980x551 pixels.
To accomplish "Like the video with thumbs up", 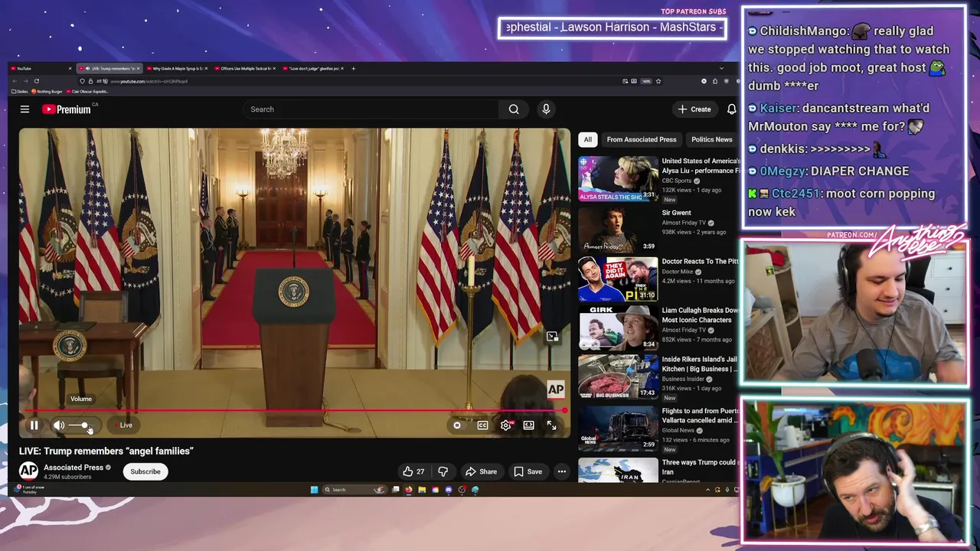I will (414, 471).
